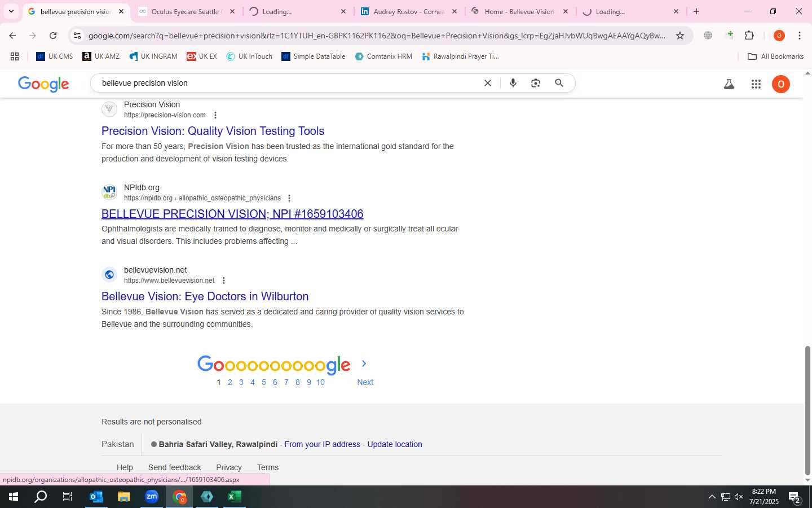Click the browser Forward arrow
Viewport: 812px width, 508px height.
click(33, 36)
